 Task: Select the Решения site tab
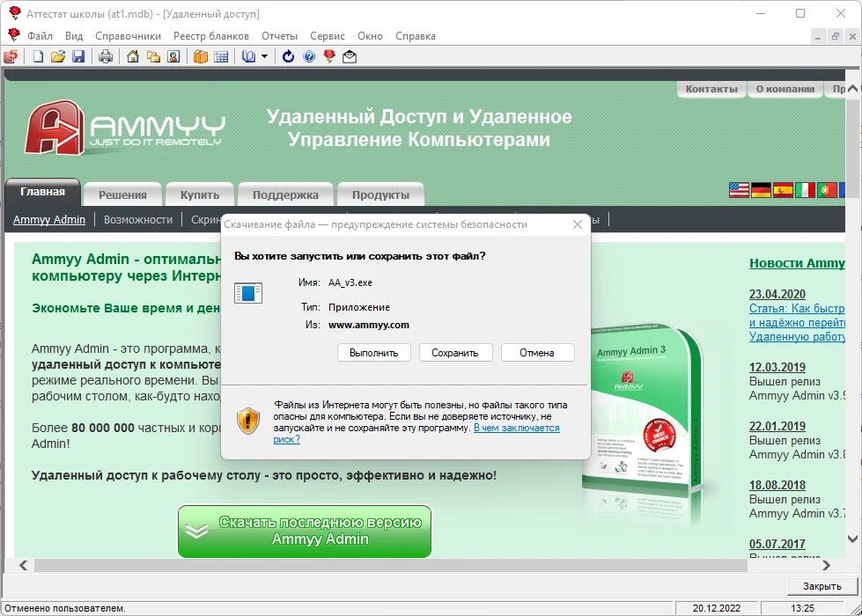tap(122, 194)
